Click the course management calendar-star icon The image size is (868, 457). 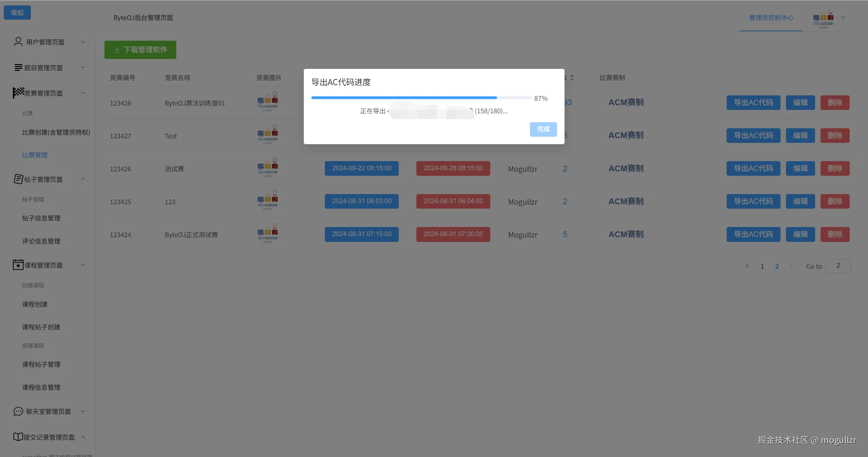pyautogui.click(x=18, y=265)
